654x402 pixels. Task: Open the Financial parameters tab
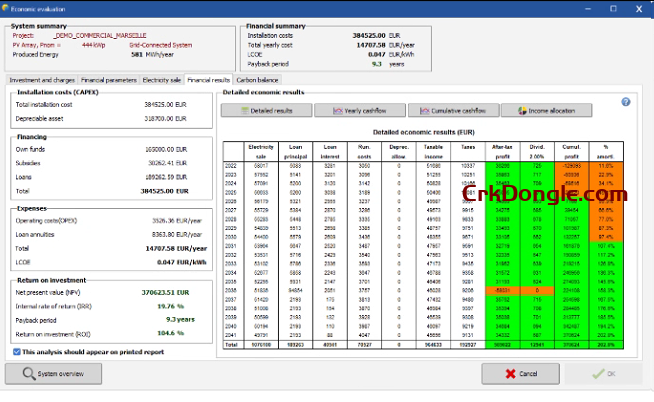pos(109,79)
